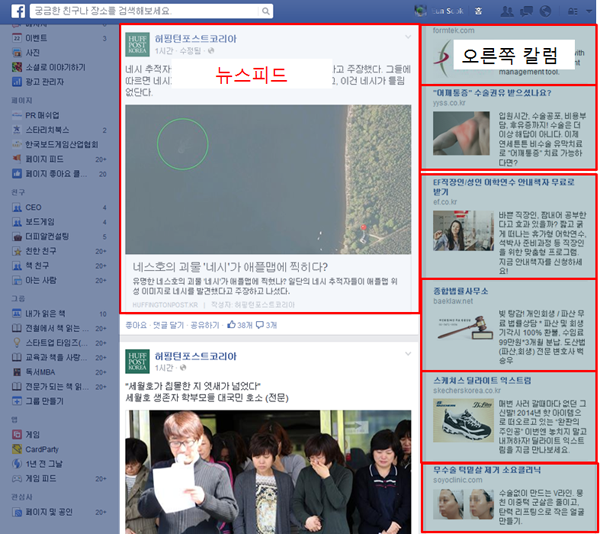Click the CardParty app icon
The image size is (600, 534).
click(17, 449)
